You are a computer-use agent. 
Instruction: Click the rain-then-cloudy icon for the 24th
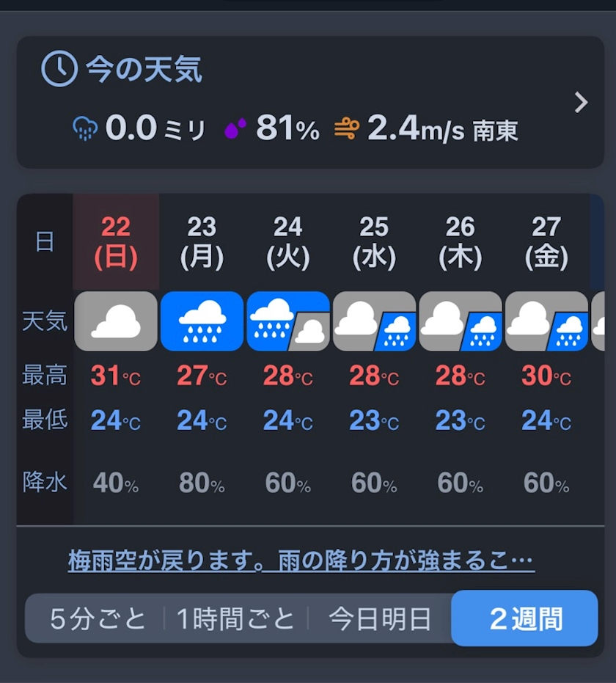coord(288,321)
